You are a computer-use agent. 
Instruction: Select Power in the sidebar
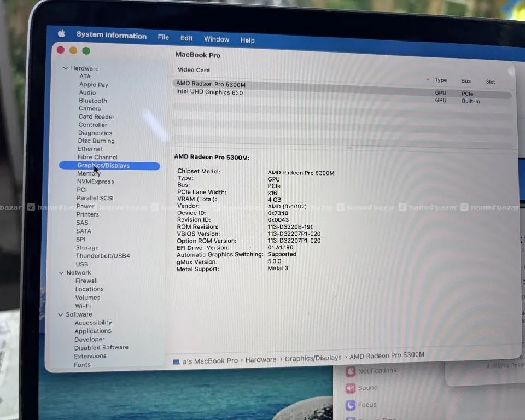click(x=85, y=206)
